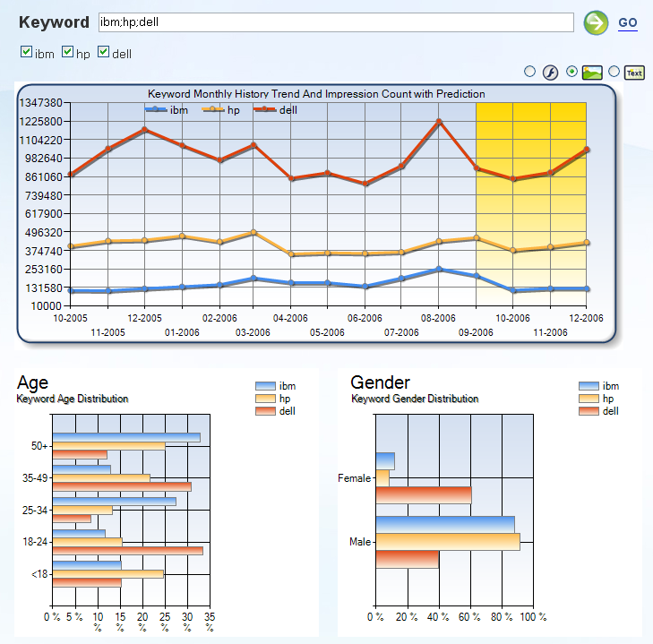Screen dimensions: 653x644
Task: Click the ibm swatch in Age legend
Action: 265,386
